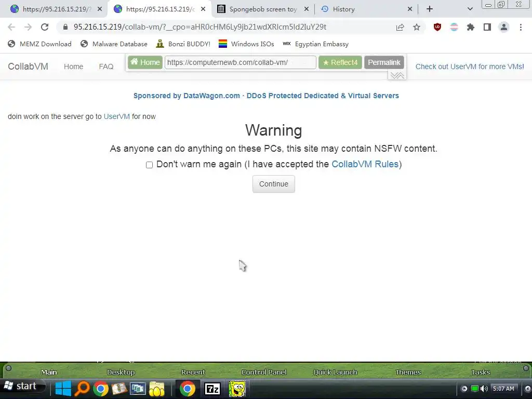Open Malware Database bookmark
532x399 pixels.
coord(114,44)
